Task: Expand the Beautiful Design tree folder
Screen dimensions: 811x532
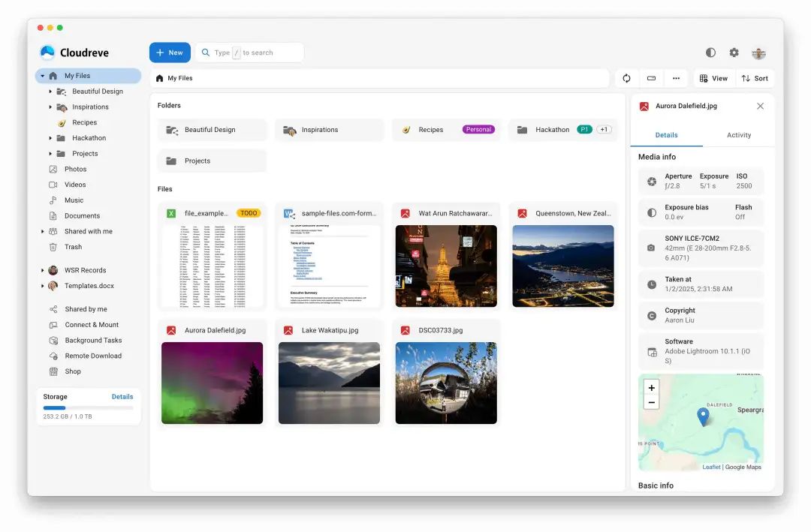Action: click(x=50, y=92)
